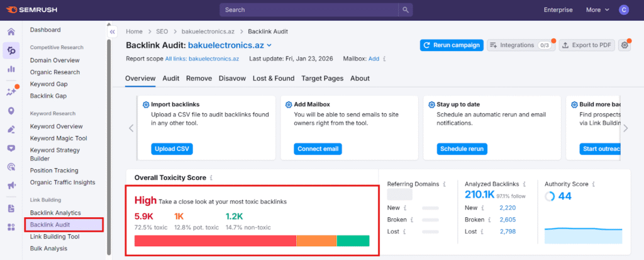
Task: Click the Enterprise link
Action: (558, 10)
